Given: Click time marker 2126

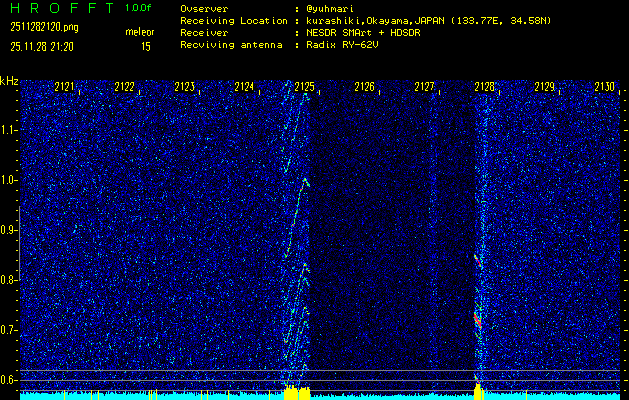Looking at the screenshot, I should tap(365, 87).
